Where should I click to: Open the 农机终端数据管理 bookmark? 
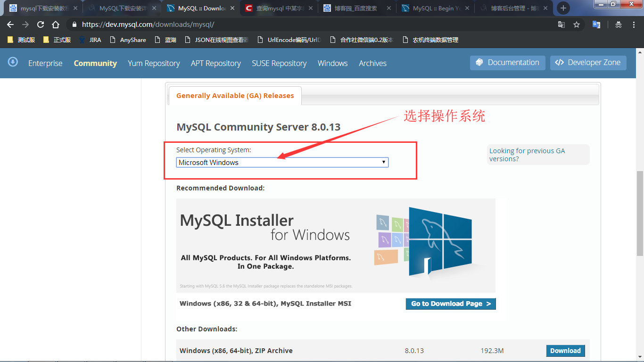(430, 40)
